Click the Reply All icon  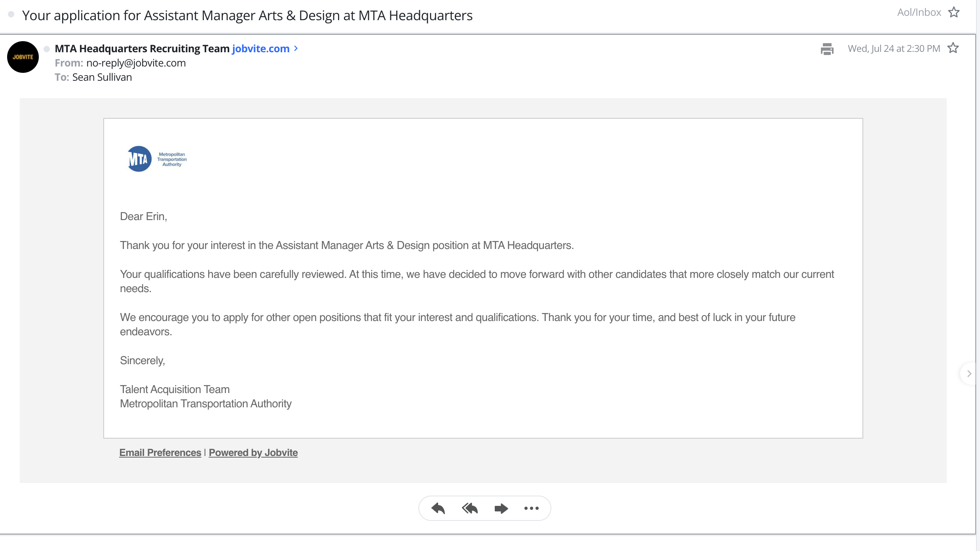[x=469, y=508]
